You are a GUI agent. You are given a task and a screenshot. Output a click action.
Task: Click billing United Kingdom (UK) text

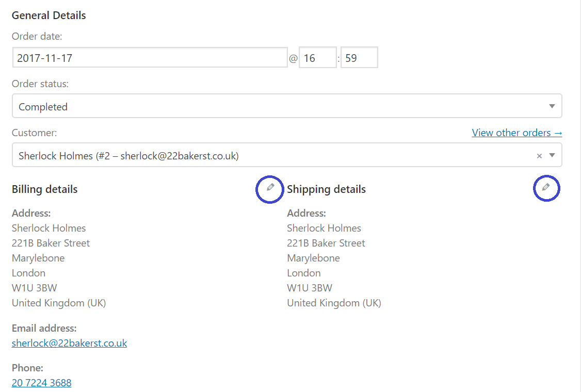[x=59, y=303]
